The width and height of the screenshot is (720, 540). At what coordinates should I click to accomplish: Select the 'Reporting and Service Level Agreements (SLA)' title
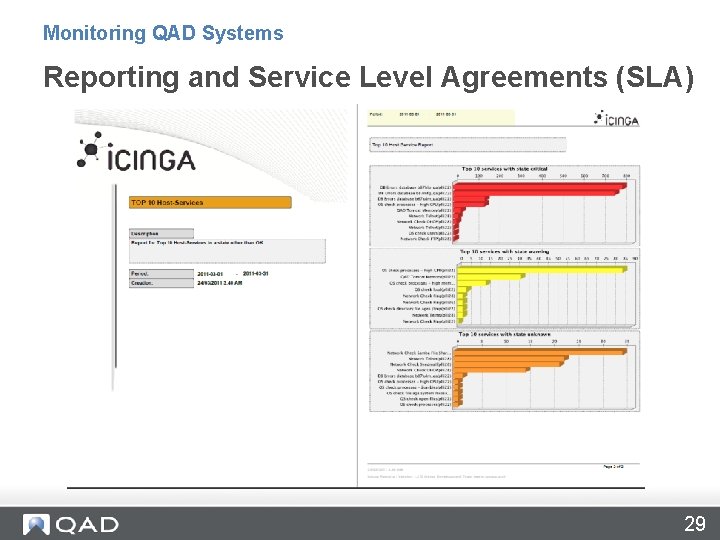368,77
